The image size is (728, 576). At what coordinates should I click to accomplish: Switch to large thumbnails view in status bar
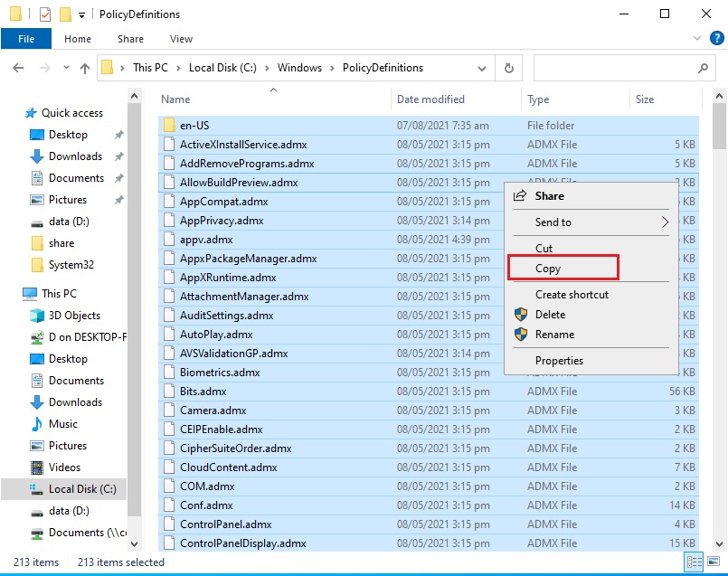[714, 562]
